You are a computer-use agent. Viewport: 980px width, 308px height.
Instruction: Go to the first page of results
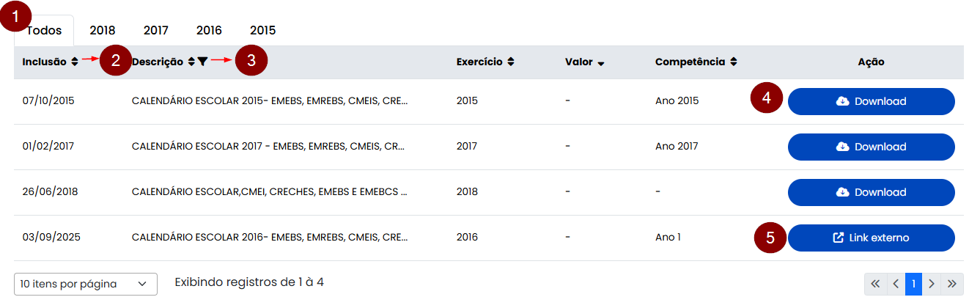(x=875, y=284)
